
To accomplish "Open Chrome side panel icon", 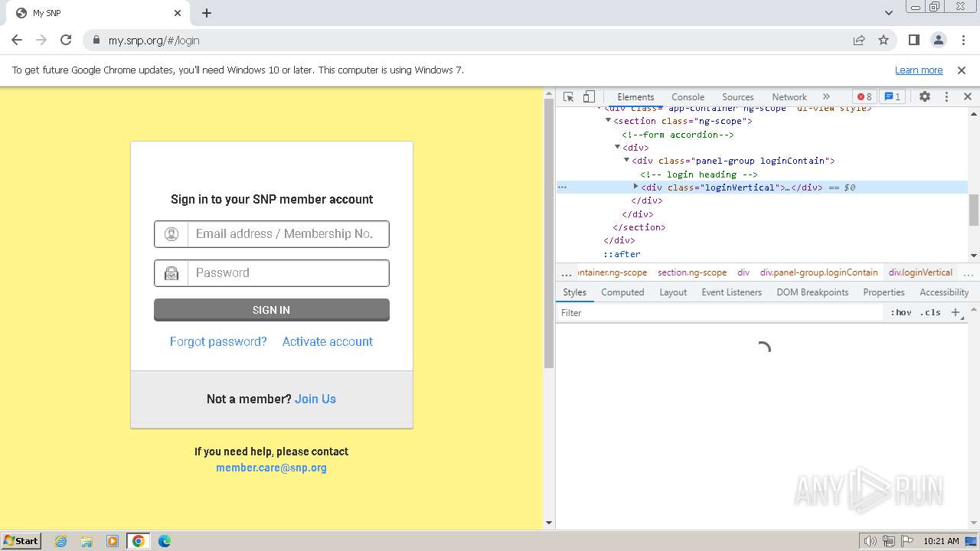I will coord(913,41).
